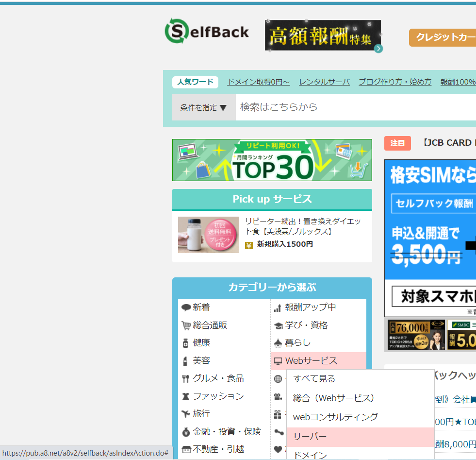Open the 旅行 category
Image resolution: width=476 pixels, height=460 pixels.
(x=201, y=413)
